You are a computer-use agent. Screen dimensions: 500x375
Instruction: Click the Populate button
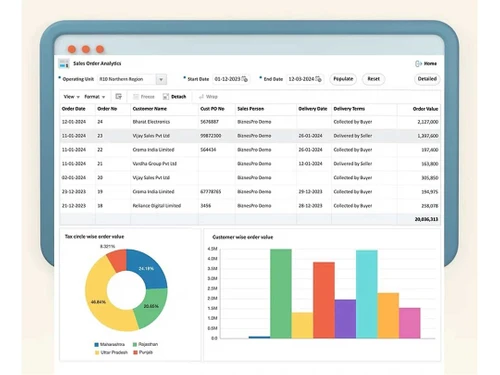(343, 79)
